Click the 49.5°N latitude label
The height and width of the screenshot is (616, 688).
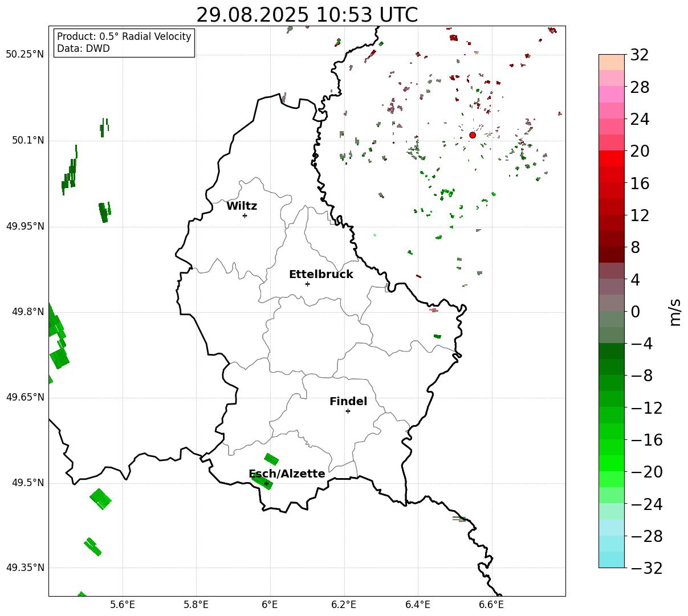(x=28, y=483)
